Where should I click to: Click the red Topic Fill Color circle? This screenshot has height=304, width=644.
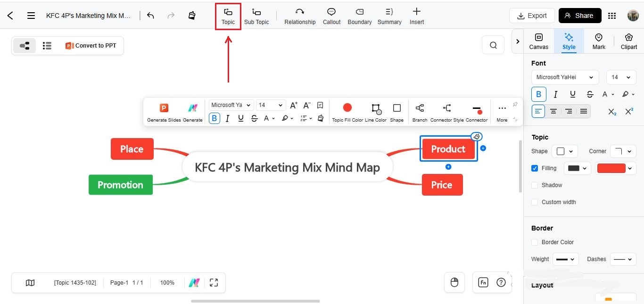click(347, 107)
